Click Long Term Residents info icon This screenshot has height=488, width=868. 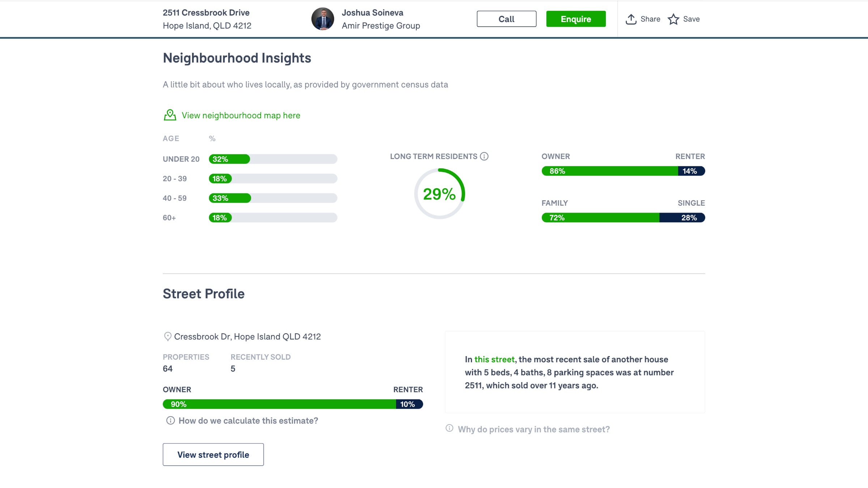(x=484, y=156)
